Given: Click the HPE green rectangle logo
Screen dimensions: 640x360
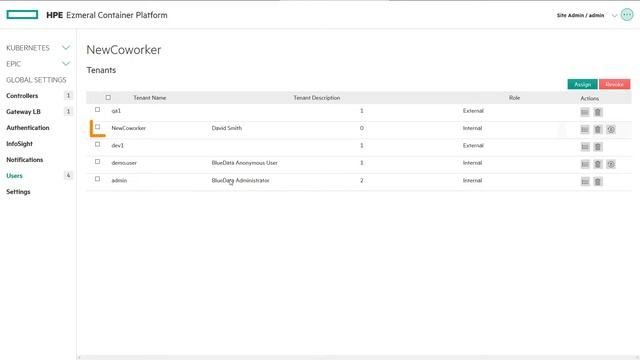Looking at the screenshot, I should click(22, 15).
